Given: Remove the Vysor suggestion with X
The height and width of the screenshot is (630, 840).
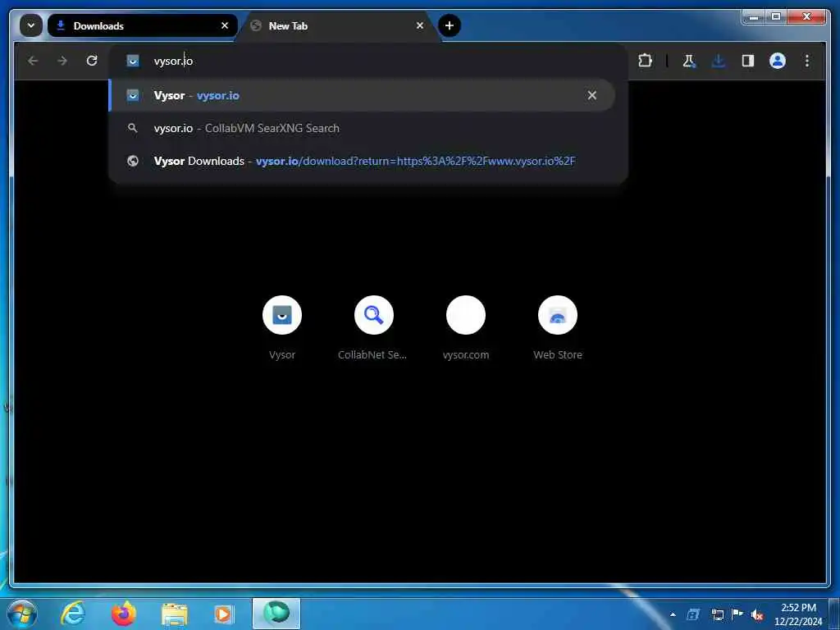Looking at the screenshot, I should (x=592, y=95).
